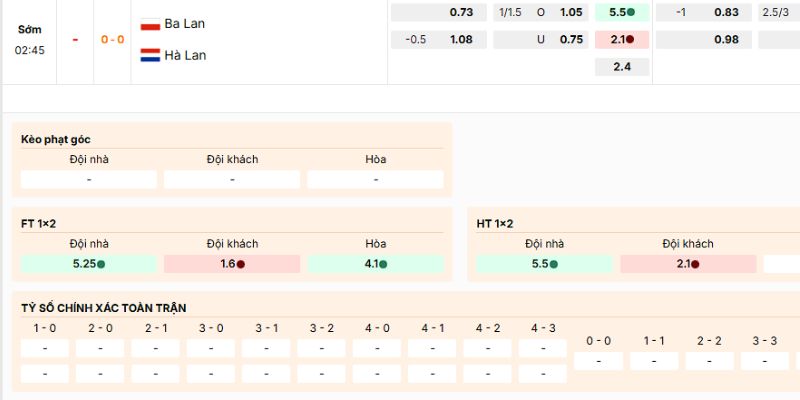Pick the 0.73 handicap odds in the Ba Lan row
800x400 pixels.
[x=461, y=12]
